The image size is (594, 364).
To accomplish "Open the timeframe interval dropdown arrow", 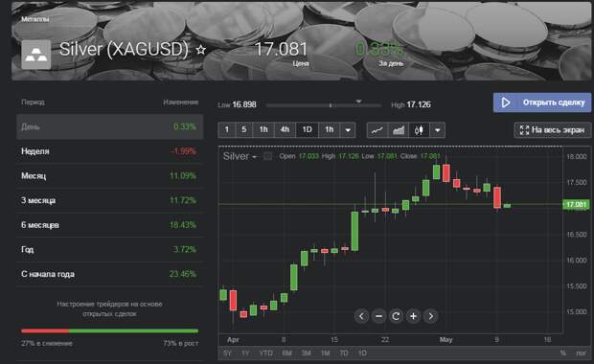I will 348,130.
